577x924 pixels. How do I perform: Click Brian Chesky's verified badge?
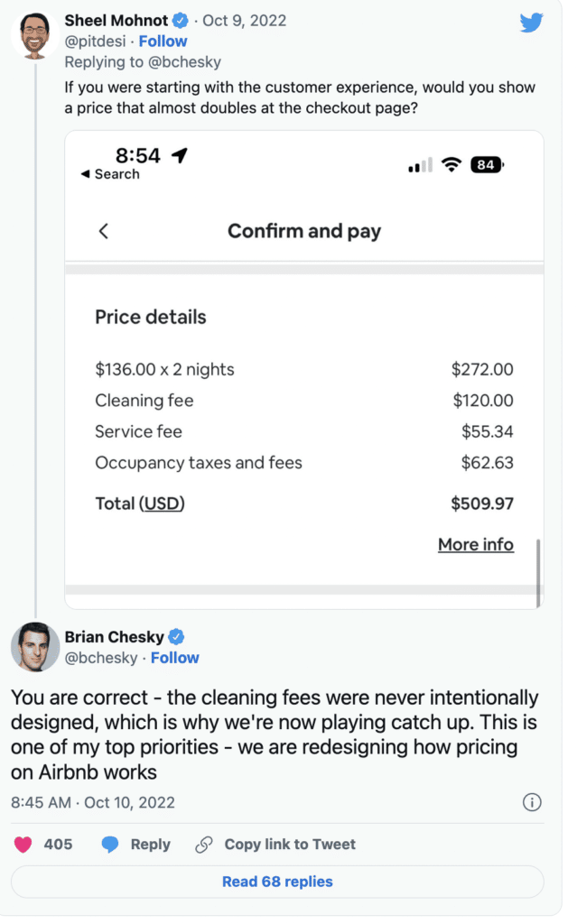[x=178, y=636]
